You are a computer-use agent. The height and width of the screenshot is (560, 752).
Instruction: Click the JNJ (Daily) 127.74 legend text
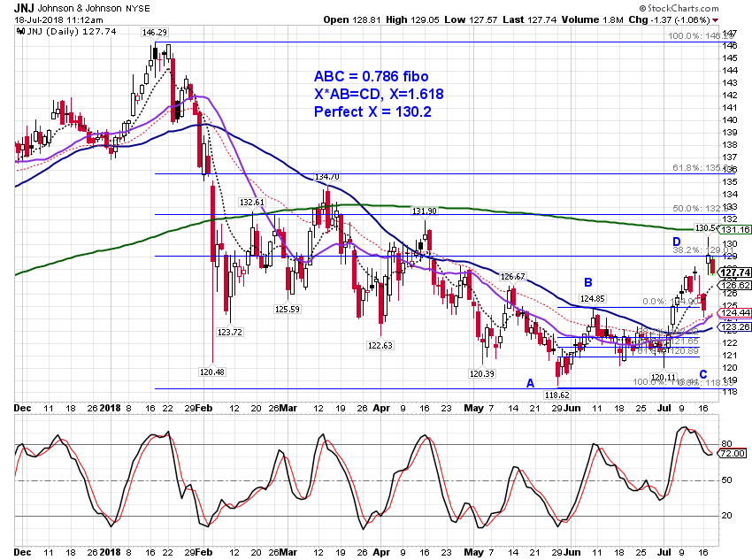pos(72,31)
